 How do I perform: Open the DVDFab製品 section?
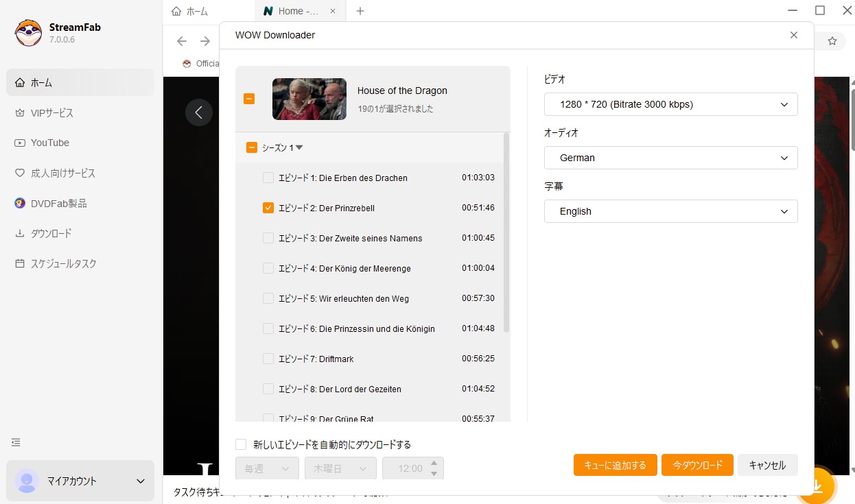[x=58, y=203]
